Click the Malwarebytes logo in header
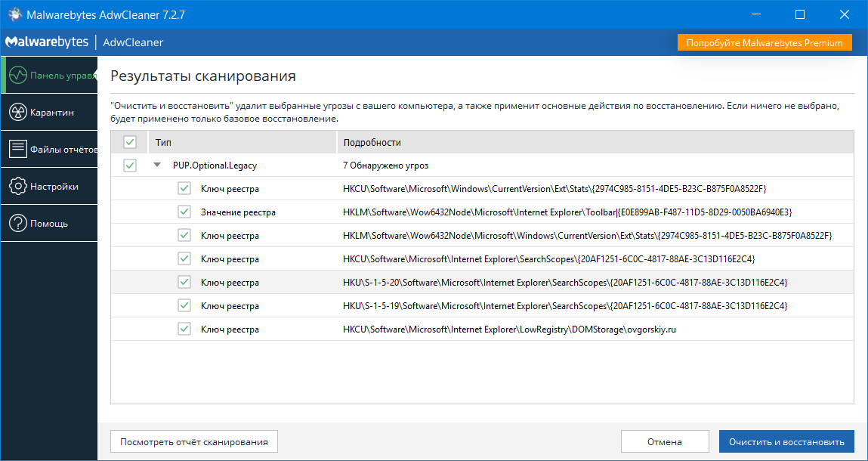Image resolution: width=868 pixels, height=461 pixels. [47, 42]
